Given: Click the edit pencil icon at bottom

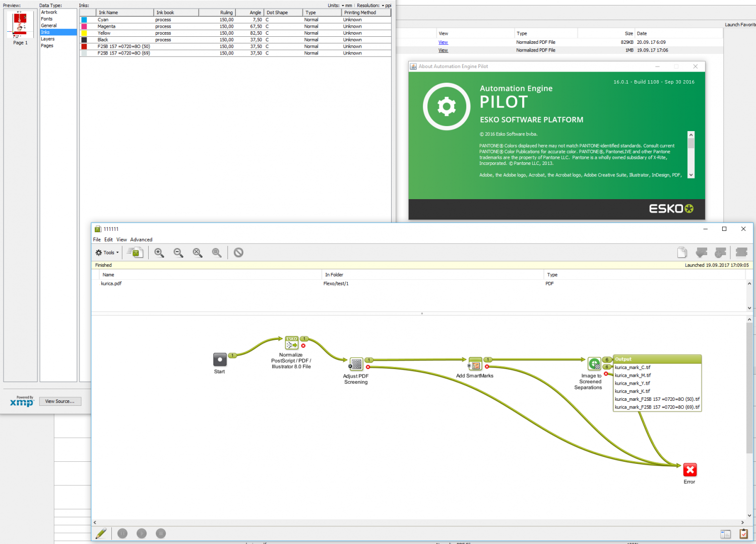Looking at the screenshot, I should [x=101, y=533].
